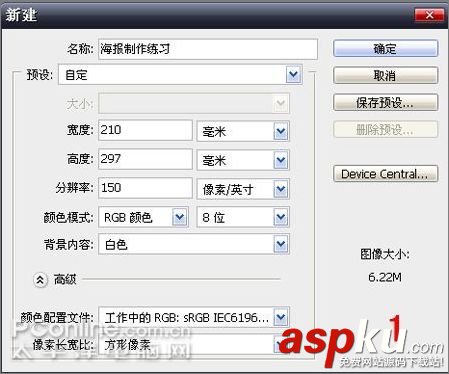Screen dimensions: 449x374
Task: Open the 像素长宽比 dropdown 方形像素
Action: 194,345
